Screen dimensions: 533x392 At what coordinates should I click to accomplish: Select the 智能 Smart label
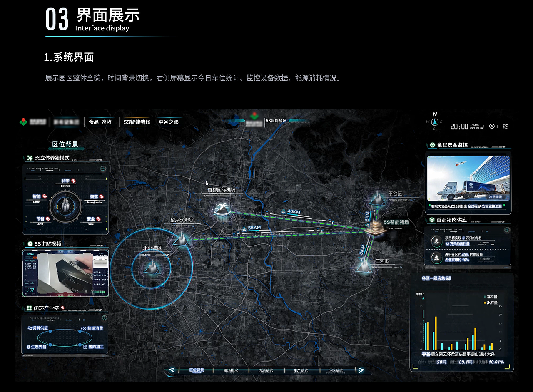pyautogui.click(x=37, y=198)
